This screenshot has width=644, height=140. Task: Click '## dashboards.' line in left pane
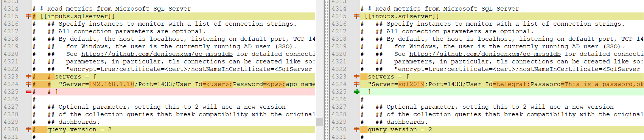(74, 122)
